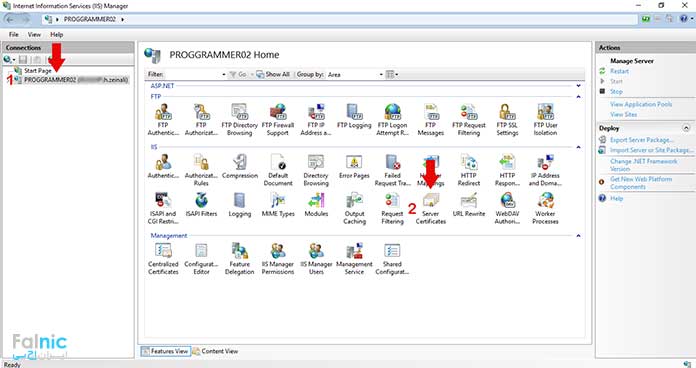Click Show All in filter bar
Viewport: 696px width, 368px height.
pos(273,75)
